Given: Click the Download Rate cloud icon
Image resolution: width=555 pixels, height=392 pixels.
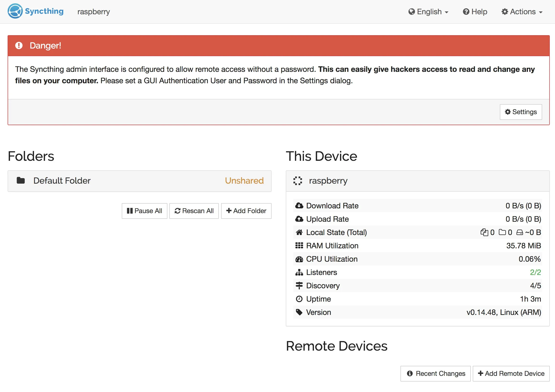Looking at the screenshot, I should coord(299,206).
